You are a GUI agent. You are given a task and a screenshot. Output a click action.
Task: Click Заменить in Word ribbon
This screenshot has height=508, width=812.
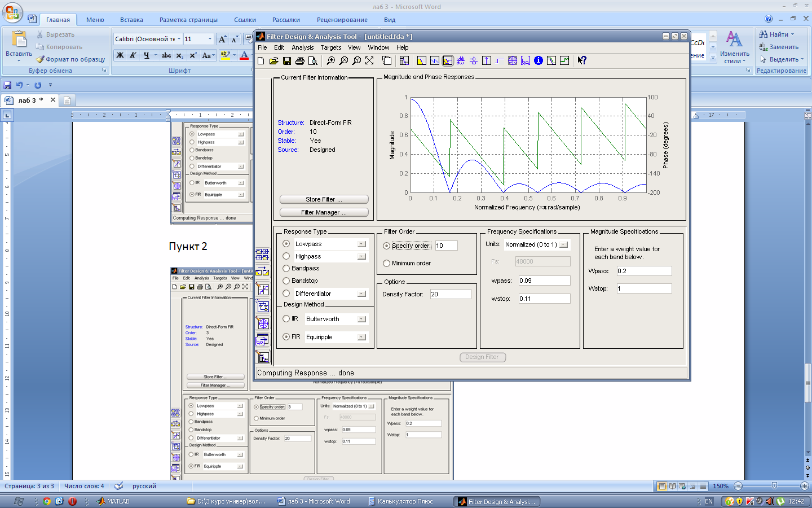pyautogui.click(x=779, y=47)
